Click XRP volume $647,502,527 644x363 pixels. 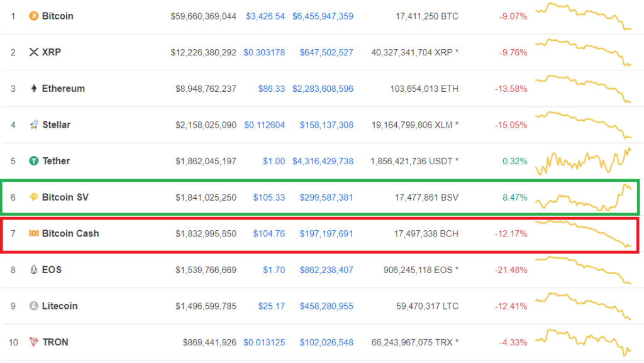point(326,53)
